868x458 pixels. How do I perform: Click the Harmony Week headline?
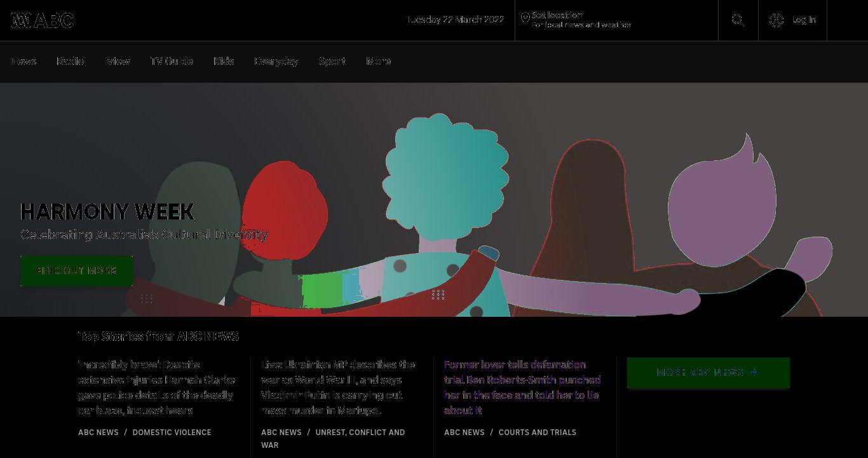tap(107, 212)
